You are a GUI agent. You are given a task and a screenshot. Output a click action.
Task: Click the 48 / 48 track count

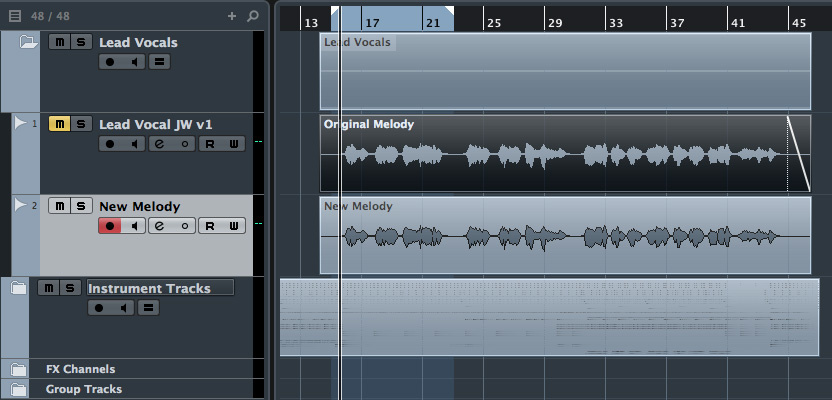50,16
